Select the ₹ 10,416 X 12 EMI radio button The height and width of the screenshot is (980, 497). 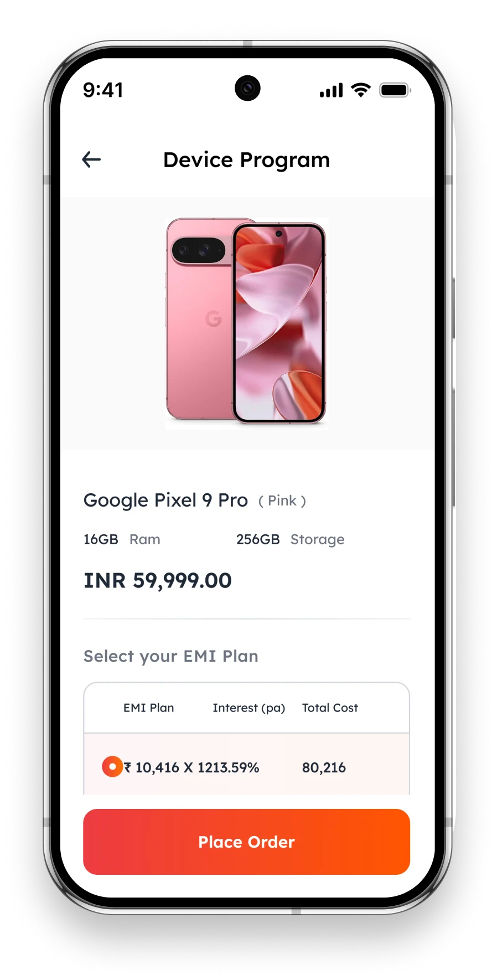pyautogui.click(x=112, y=767)
